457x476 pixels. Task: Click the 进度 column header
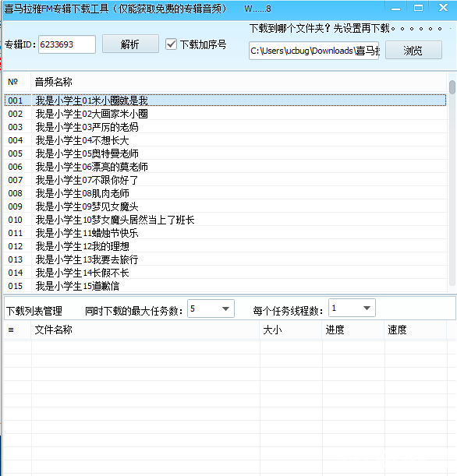click(x=353, y=330)
